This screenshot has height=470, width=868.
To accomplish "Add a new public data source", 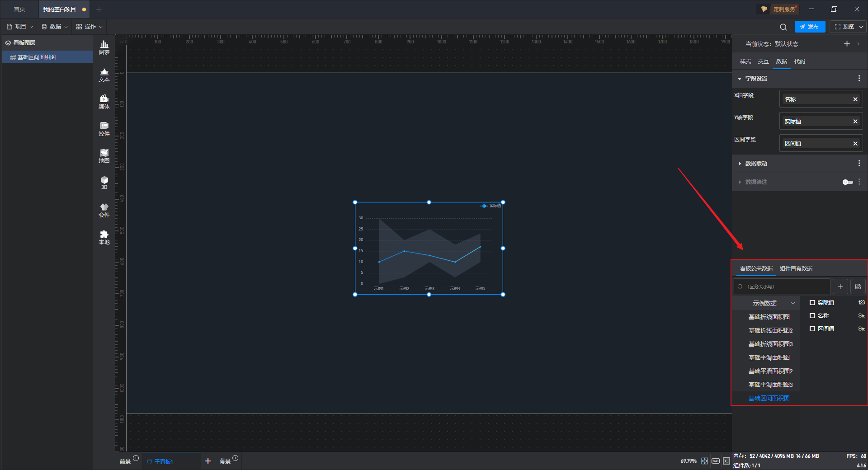I will [x=840, y=287].
